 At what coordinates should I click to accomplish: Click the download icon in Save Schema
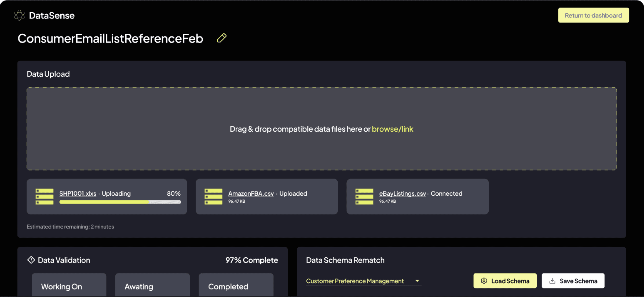pos(552,281)
